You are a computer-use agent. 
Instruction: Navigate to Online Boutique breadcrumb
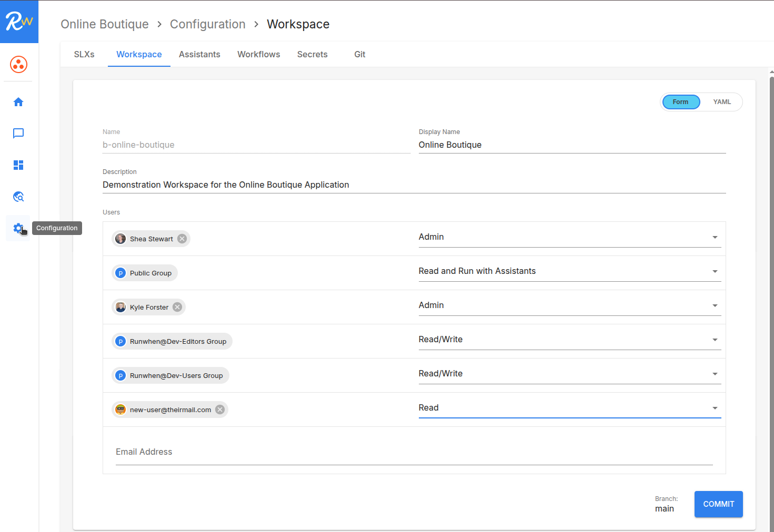105,24
